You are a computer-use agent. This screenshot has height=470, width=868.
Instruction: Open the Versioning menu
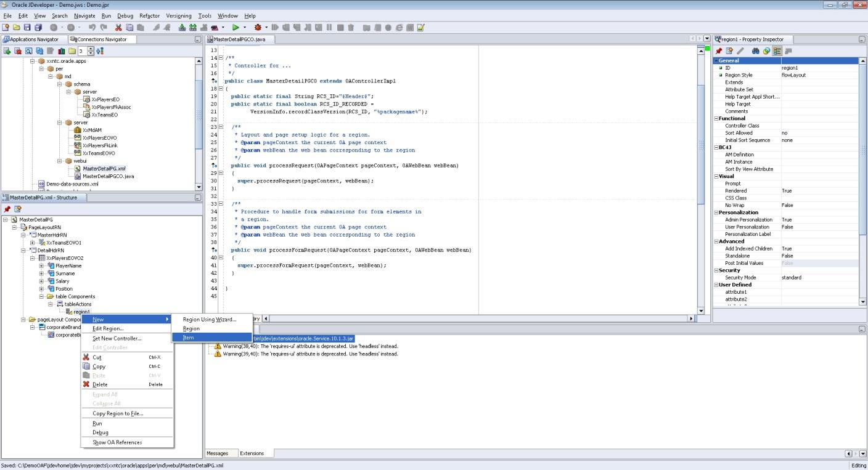coord(179,15)
